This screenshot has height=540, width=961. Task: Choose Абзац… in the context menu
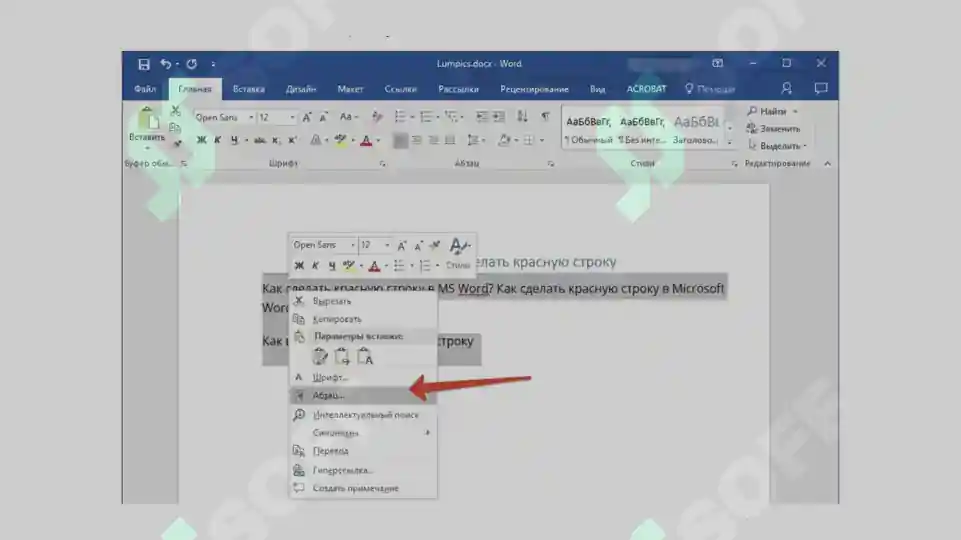click(363, 396)
